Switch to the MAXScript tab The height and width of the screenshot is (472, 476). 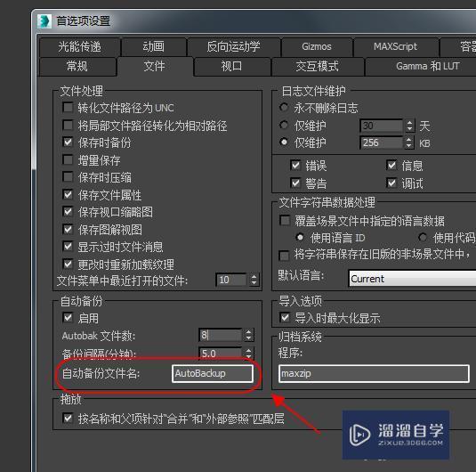(x=396, y=47)
